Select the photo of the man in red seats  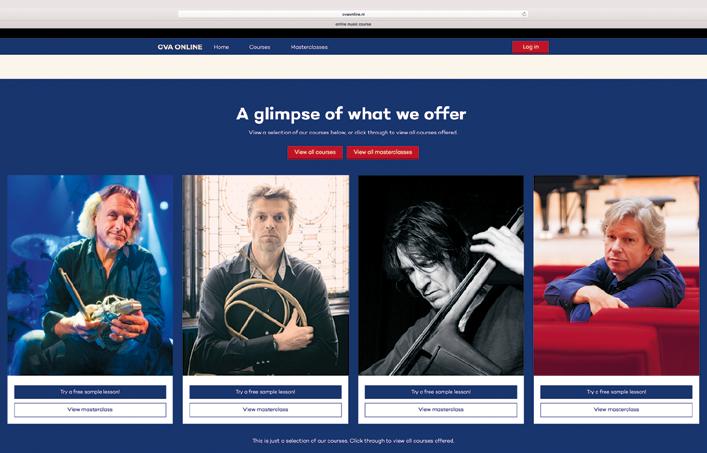point(616,275)
